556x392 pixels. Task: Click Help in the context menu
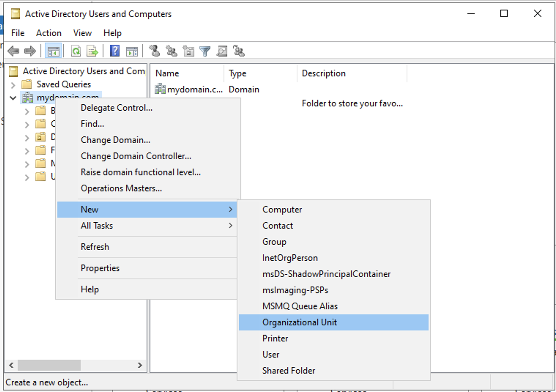(147, 289)
